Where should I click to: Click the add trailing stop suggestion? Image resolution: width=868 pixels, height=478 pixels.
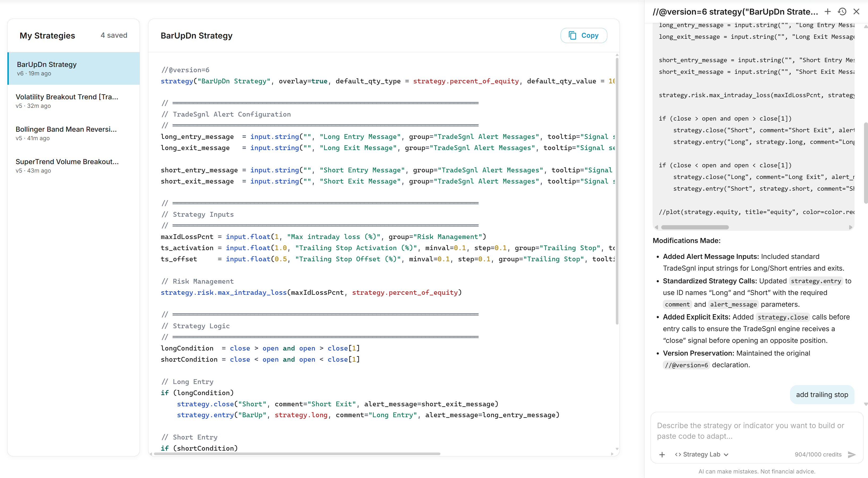tap(822, 395)
